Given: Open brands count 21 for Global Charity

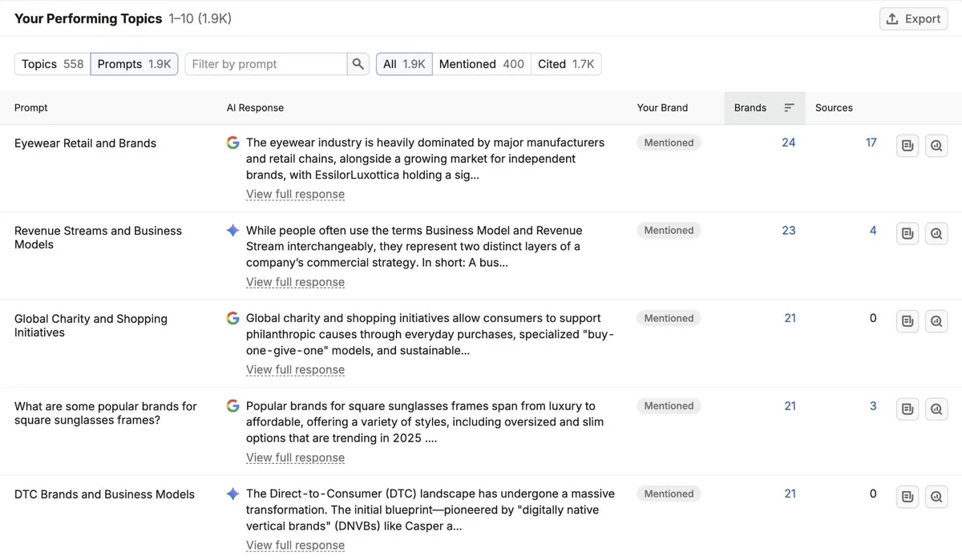Looking at the screenshot, I should [x=790, y=318].
